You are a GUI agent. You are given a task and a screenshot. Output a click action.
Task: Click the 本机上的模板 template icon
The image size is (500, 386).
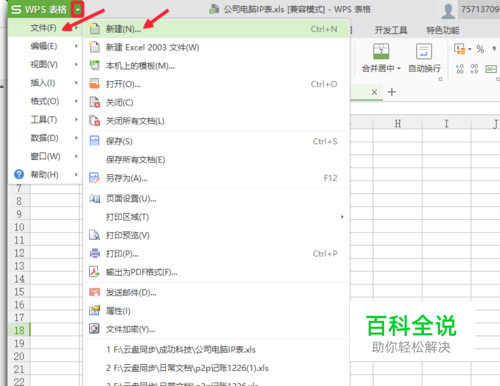coord(95,65)
